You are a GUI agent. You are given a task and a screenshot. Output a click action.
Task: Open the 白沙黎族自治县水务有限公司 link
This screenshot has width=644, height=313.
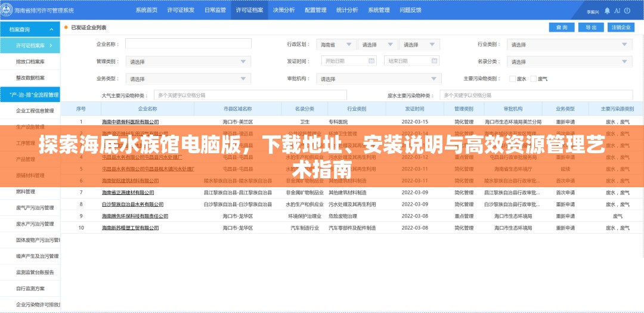(132, 204)
